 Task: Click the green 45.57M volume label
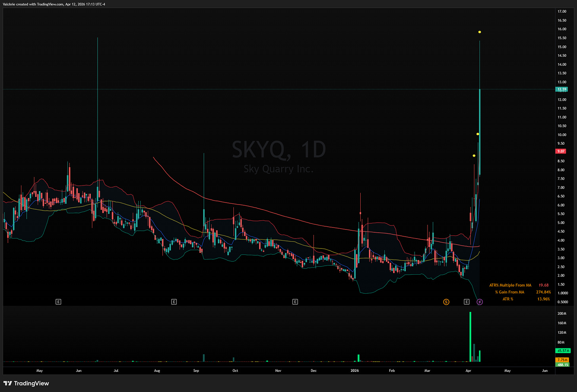tap(563, 351)
